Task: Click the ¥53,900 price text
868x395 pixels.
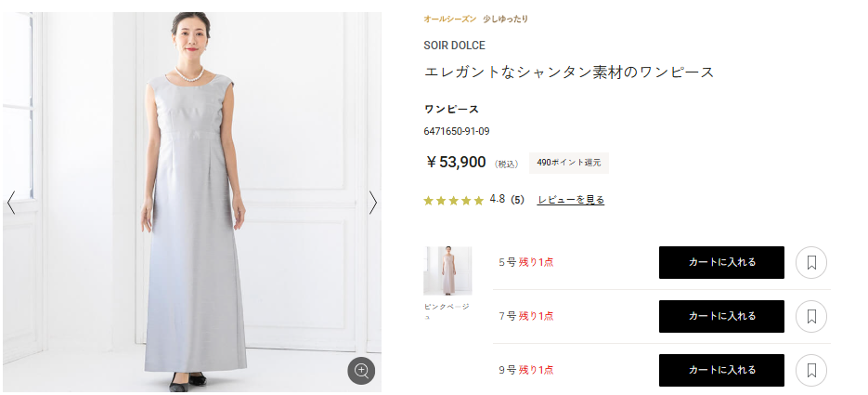Action: 456,163
